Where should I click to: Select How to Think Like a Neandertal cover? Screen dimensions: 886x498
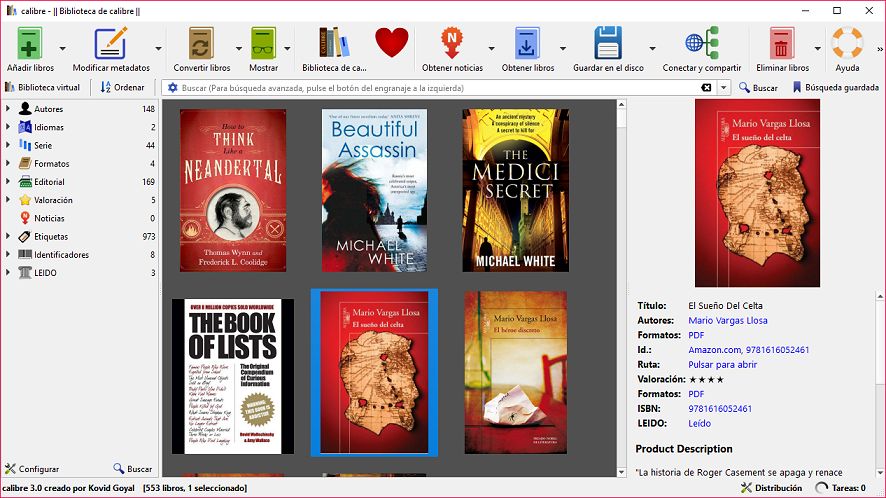233,190
